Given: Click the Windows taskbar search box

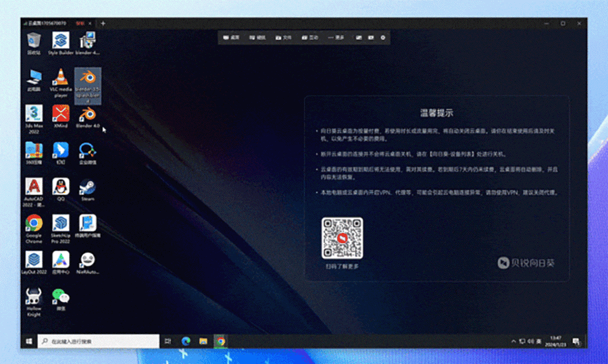Looking at the screenshot, I should [99, 341].
